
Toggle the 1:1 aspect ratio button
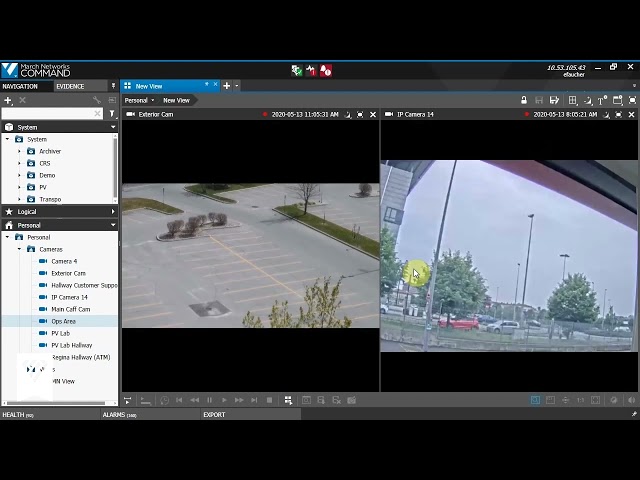(580, 400)
